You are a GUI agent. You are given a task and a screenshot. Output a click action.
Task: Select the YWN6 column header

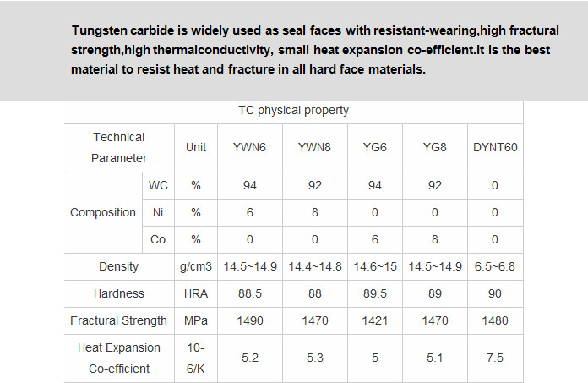point(249,147)
